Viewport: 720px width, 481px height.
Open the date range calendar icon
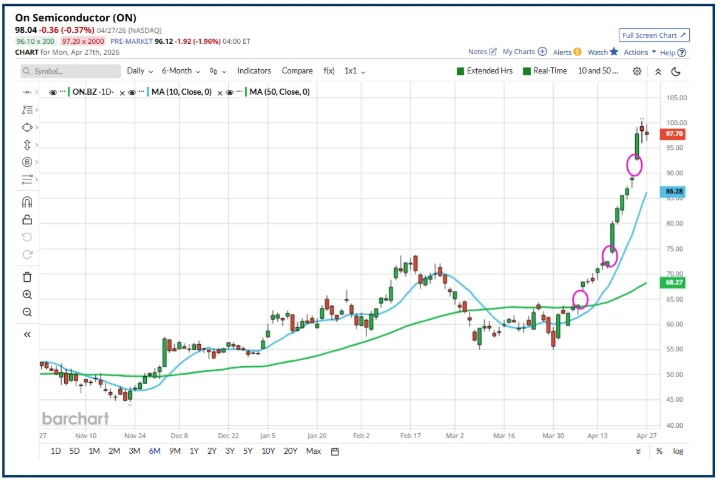[x=335, y=452]
